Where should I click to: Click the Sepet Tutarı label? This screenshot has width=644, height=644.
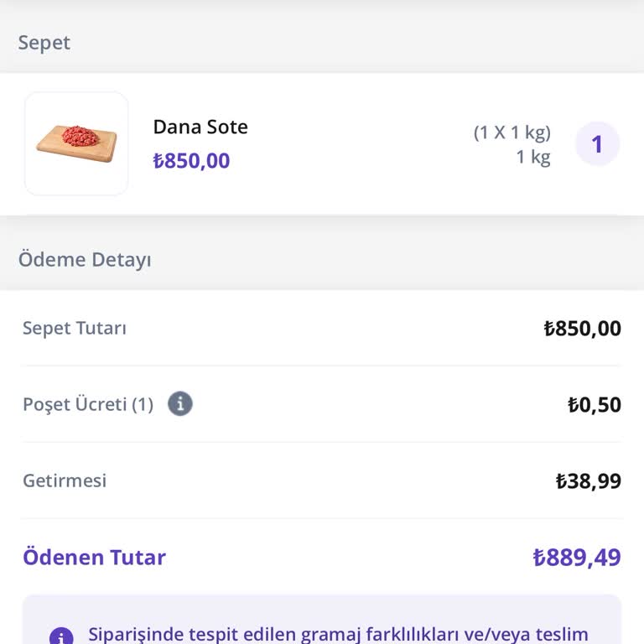75,328
